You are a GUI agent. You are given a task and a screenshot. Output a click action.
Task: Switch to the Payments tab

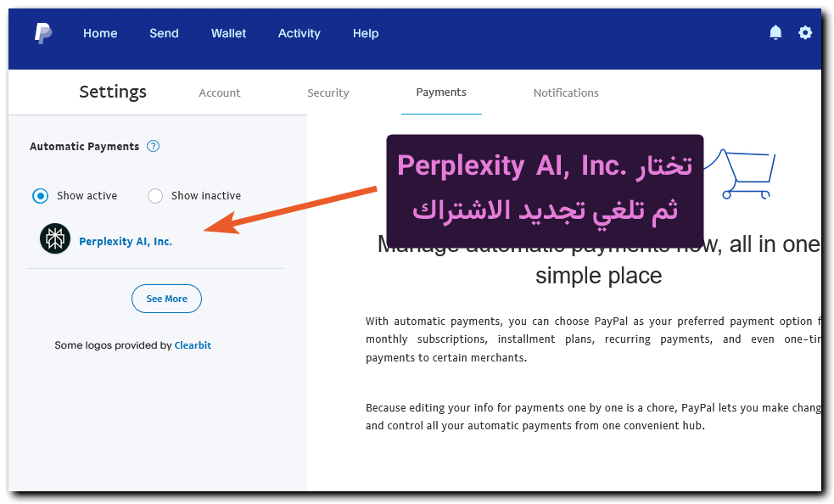click(x=441, y=92)
